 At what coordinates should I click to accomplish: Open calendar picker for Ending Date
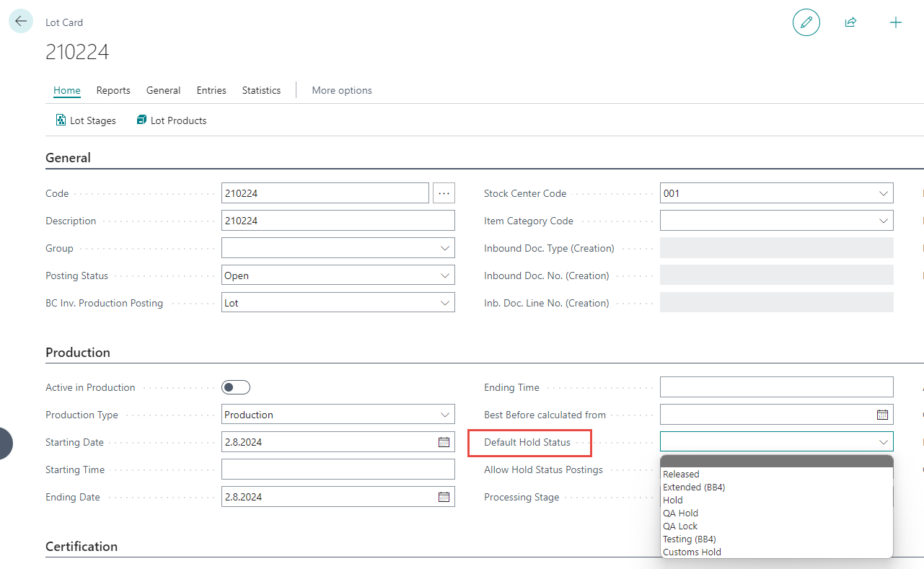(x=444, y=497)
